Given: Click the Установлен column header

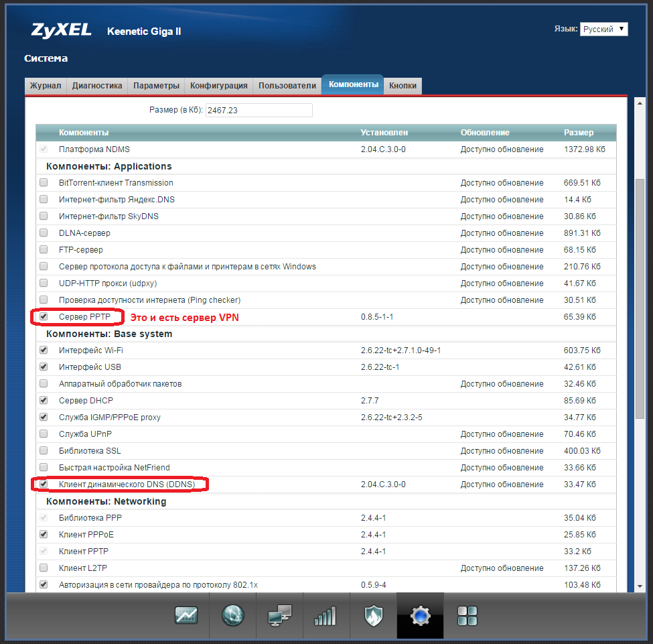Looking at the screenshot, I should click(x=384, y=133).
